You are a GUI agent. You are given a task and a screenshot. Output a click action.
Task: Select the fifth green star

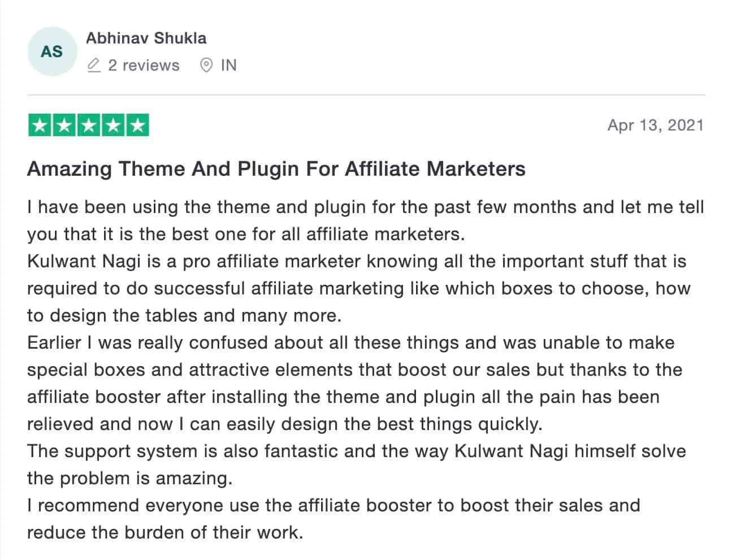(137, 125)
